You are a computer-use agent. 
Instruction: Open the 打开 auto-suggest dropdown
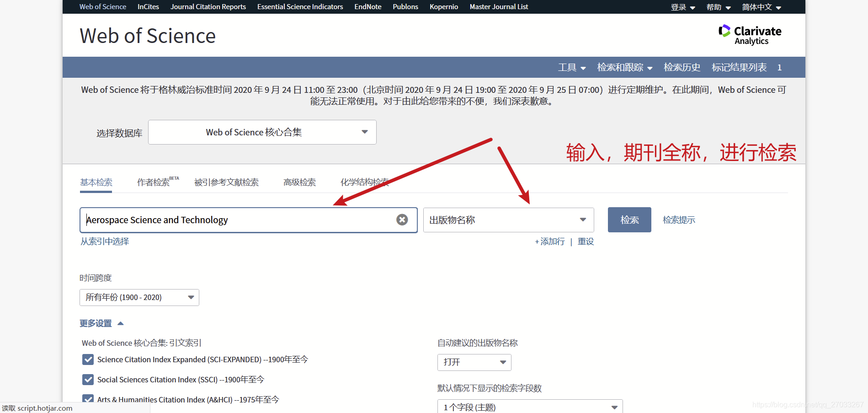(x=474, y=362)
